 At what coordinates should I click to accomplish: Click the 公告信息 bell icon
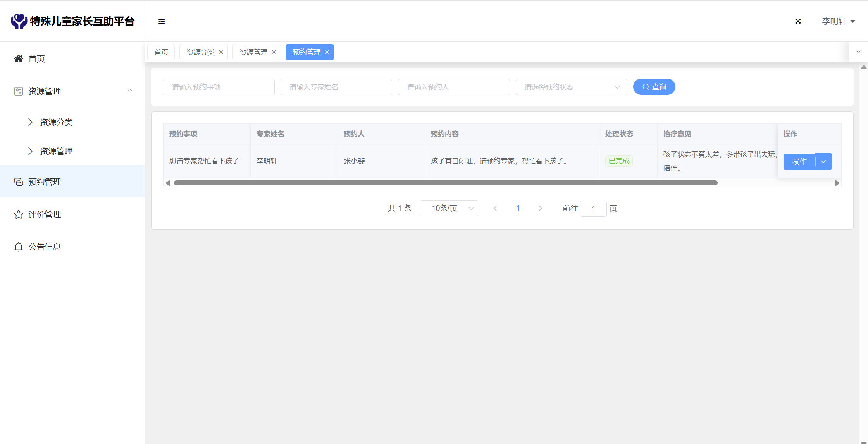(x=18, y=247)
